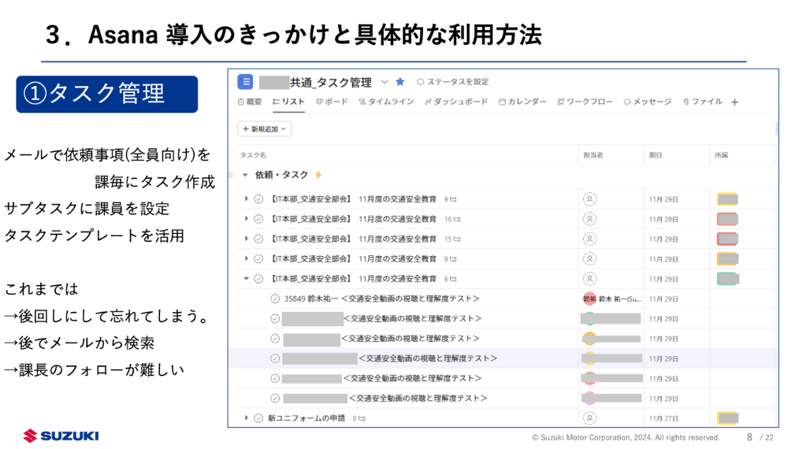
Task: Assign owner on the 15-subtask task
Action: (x=589, y=239)
